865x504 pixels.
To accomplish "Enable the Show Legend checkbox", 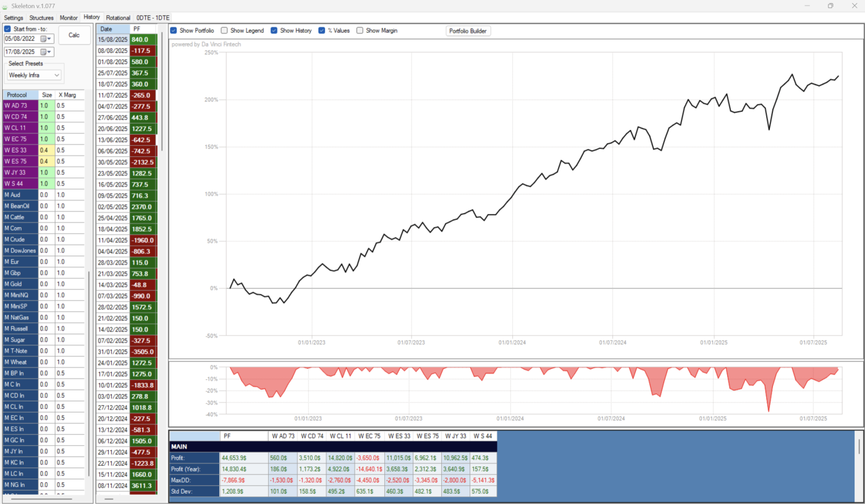I will coord(224,30).
